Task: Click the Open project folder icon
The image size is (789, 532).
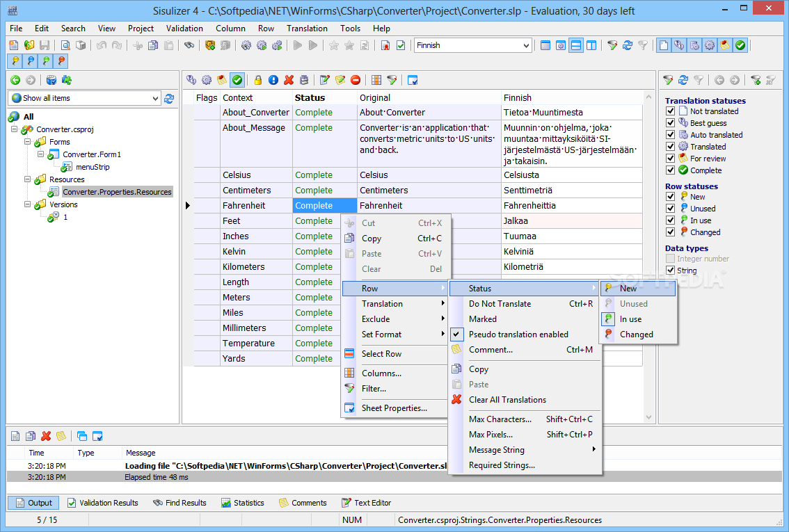Action: (29, 45)
